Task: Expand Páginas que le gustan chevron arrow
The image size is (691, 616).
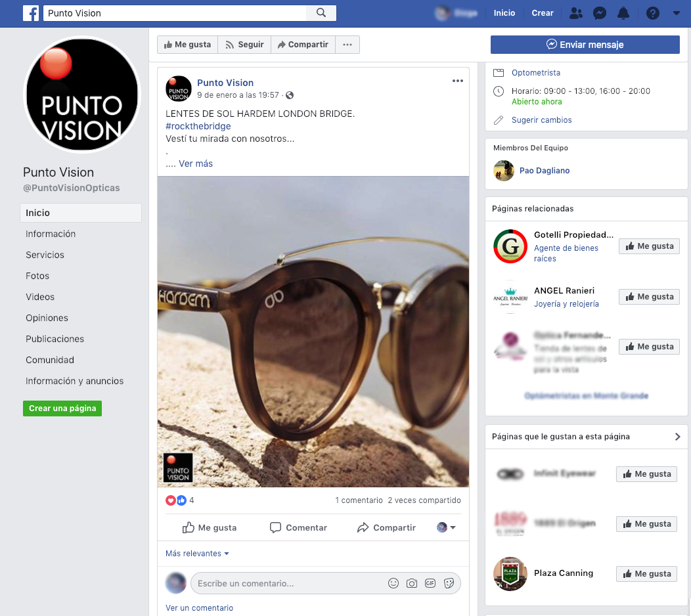Action: [678, 437]
